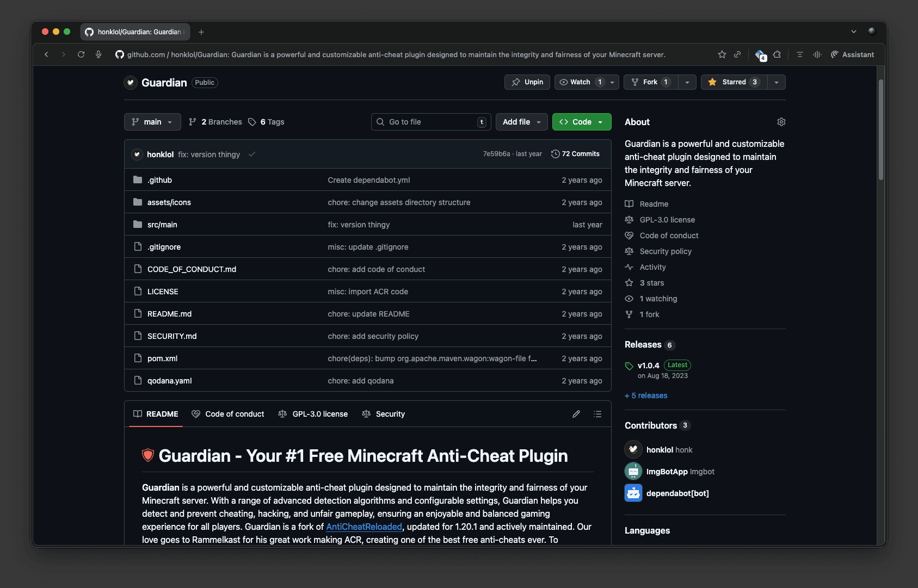Click the reader lines icon in toolbar
The width and height of the screenshot is (918, 588).
coord(799,54)
